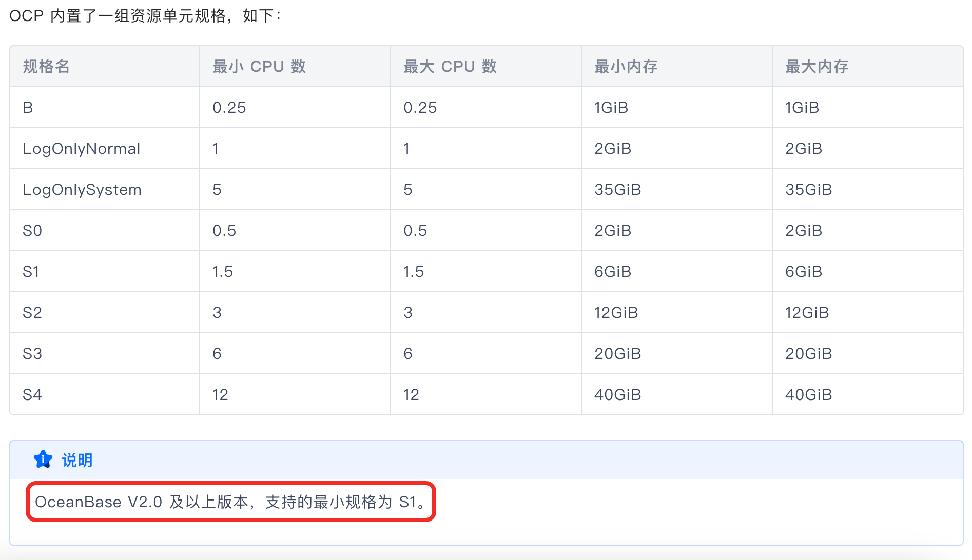Screen dimensions: 972x560
Task: Click min CPU 1.5 in row S1
Action: (x=223, y=272)
